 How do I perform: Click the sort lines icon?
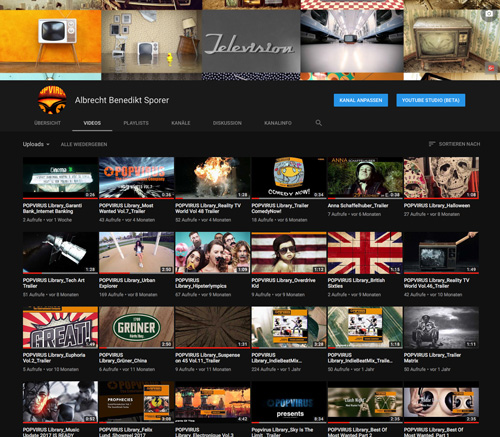click(x=432, y=144)
